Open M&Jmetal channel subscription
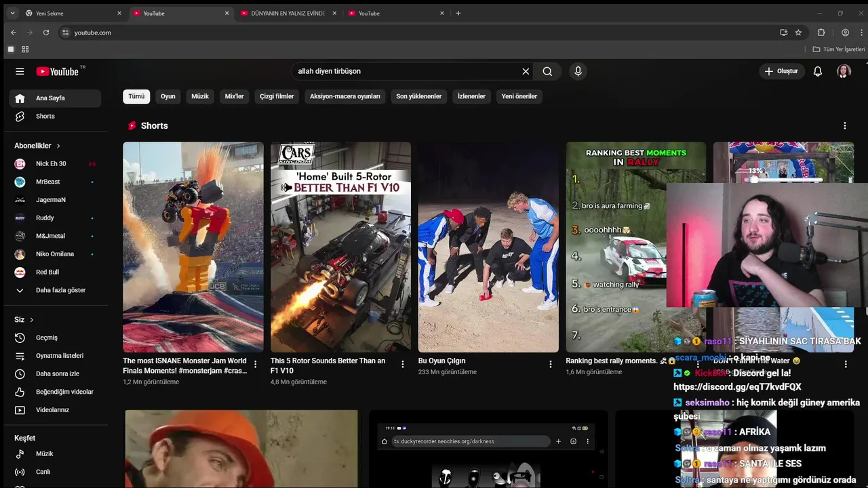This screenshot has height=488, width=868. (x=55, y=236)
